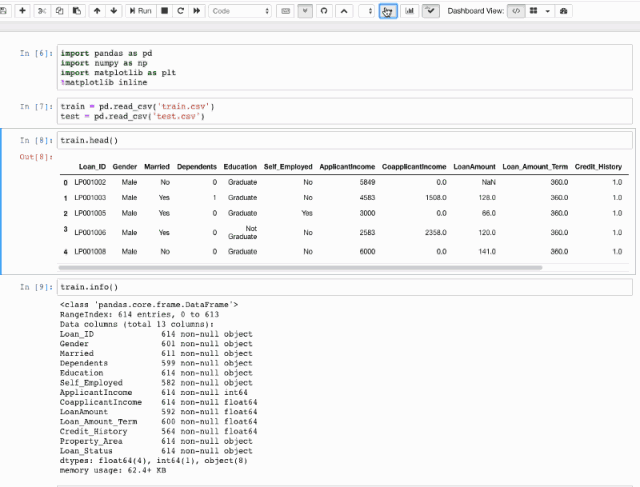Viewport: 640px width, 487px height.
Task: Interrupt the kernel with the stop icon
Action: [163, 10]
